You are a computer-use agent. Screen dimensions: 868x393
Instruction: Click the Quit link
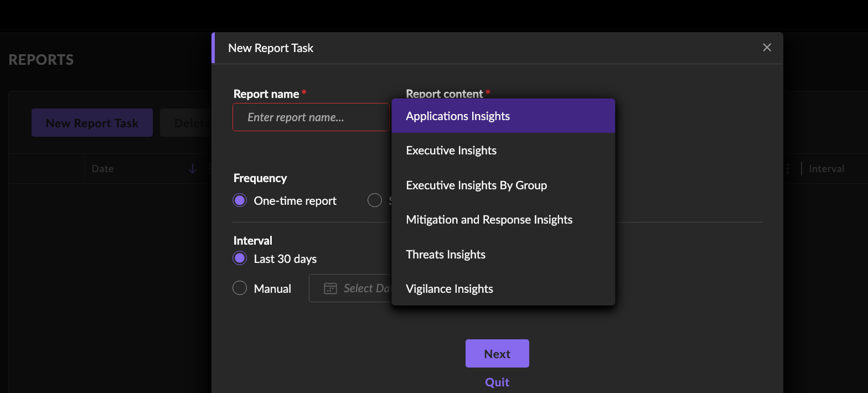[x=497, y=382]
